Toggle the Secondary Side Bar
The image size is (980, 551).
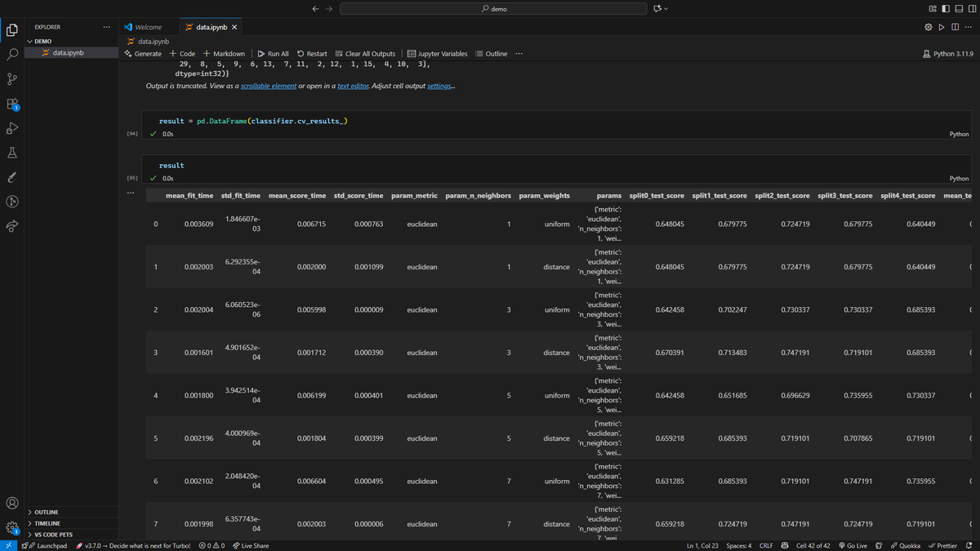(x=972, y=9)
